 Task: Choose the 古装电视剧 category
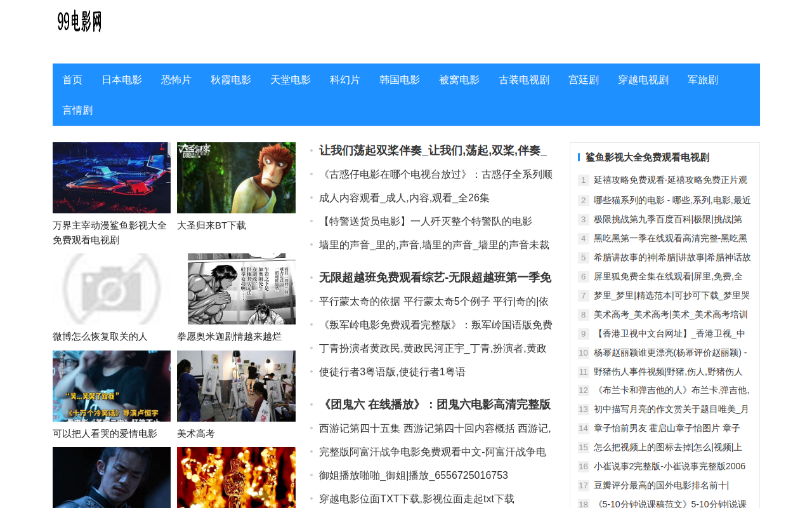point(524,79)
